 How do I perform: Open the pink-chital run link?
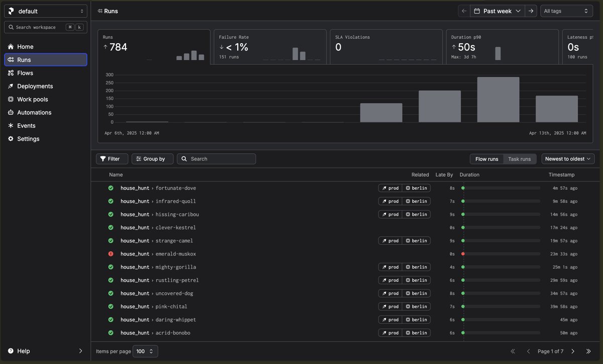[x=171, y=306]
